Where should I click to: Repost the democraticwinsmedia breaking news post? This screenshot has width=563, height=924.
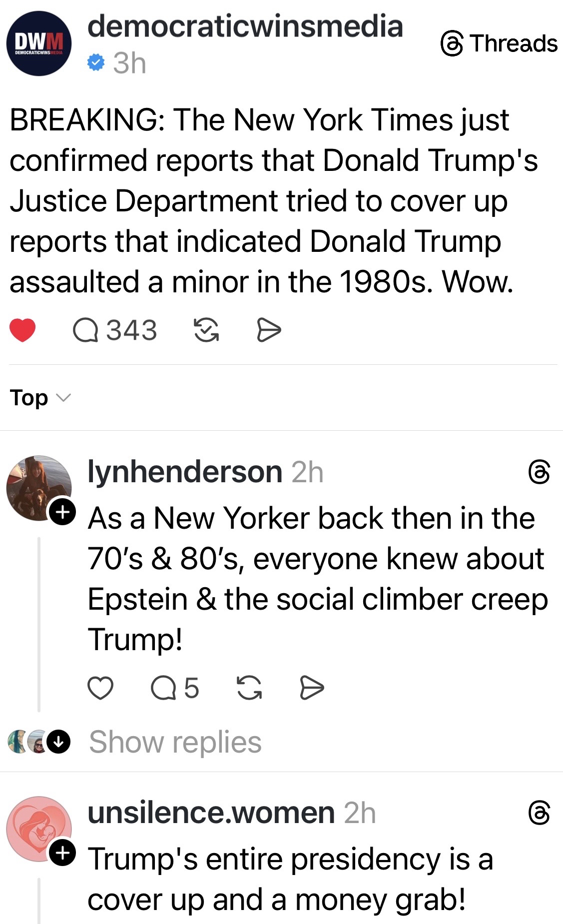206,330
